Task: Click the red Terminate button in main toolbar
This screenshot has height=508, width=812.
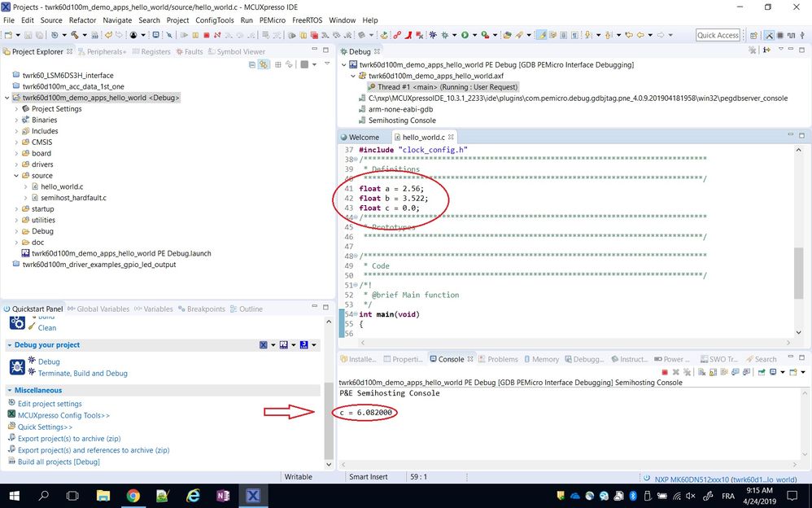Action: pos(206,35)
